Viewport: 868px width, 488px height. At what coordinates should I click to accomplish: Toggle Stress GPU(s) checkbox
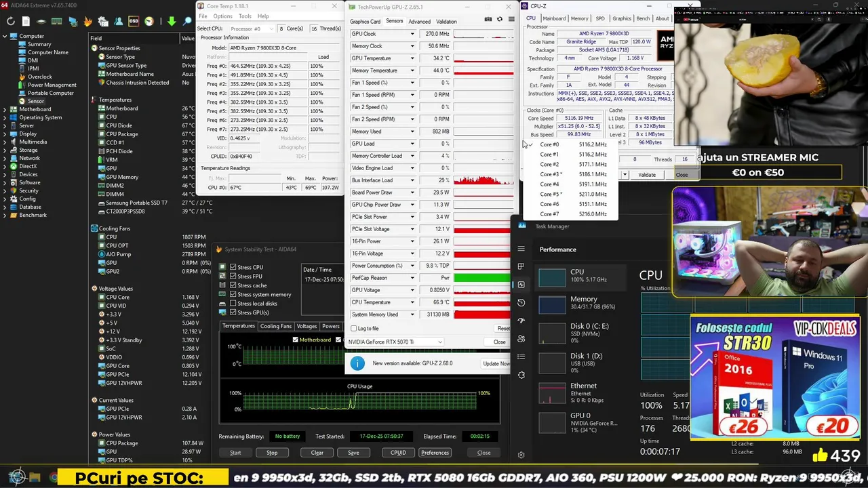[233, 312]
